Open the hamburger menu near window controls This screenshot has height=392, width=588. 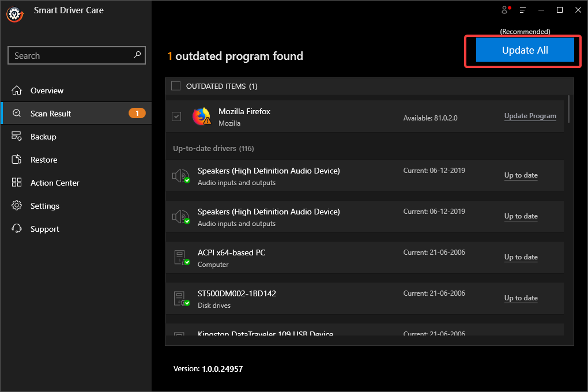[x=522, y=10]
